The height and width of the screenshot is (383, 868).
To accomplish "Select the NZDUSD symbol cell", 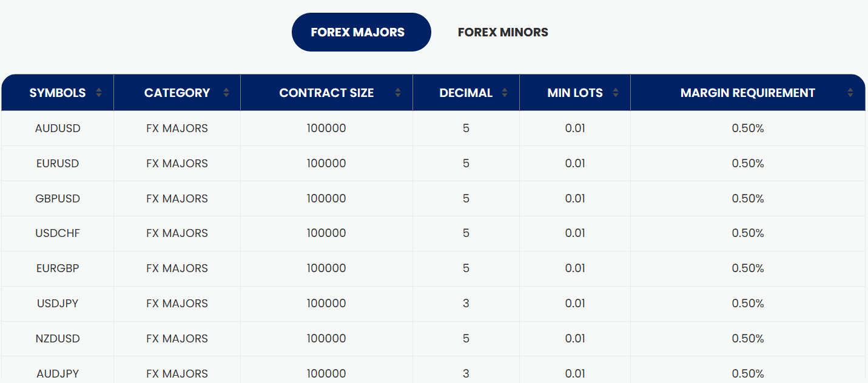I will pos(58,339).
